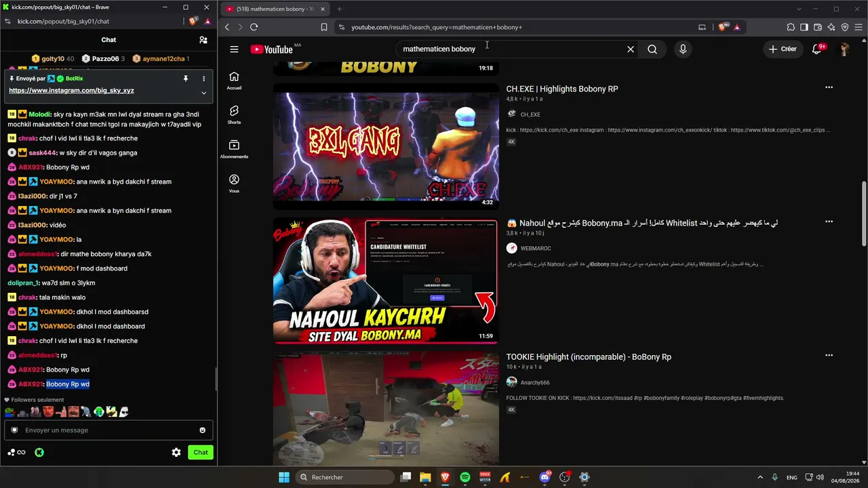Open the Brave Wallet icon

pos(818,27)
